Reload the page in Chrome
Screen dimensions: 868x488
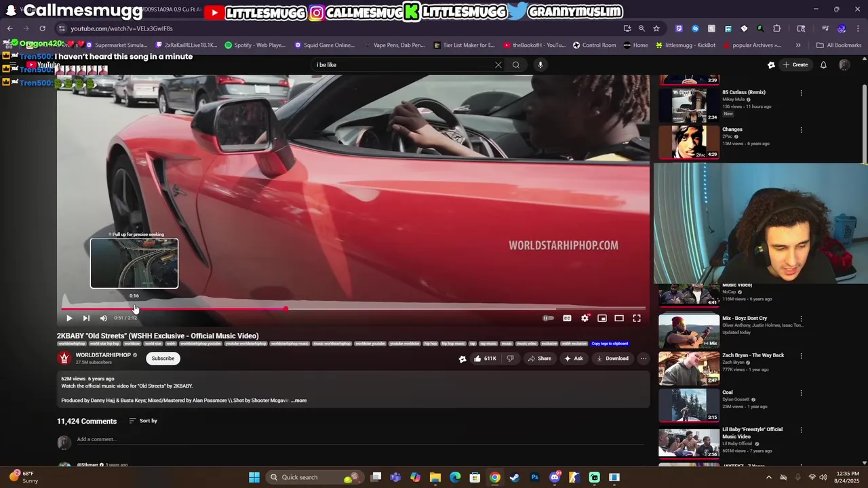click(x=42, y=28)
